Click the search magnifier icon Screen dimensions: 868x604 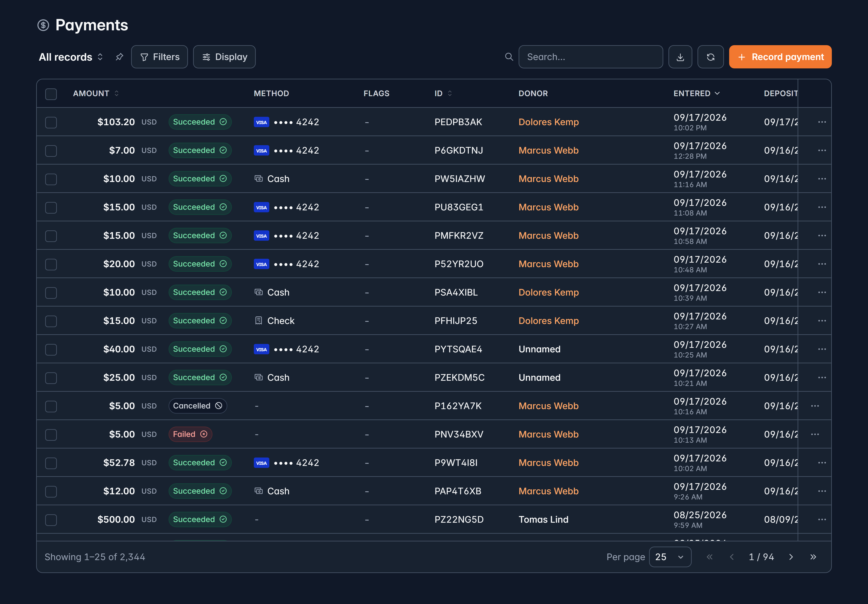tap(509, 57)
